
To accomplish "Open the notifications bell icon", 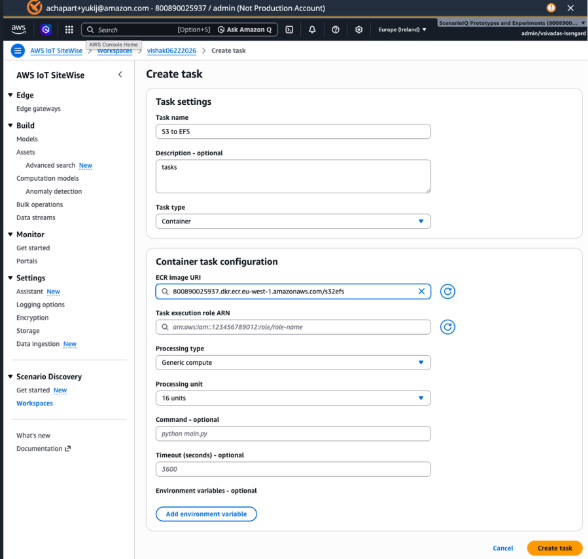I will [312, 30].
